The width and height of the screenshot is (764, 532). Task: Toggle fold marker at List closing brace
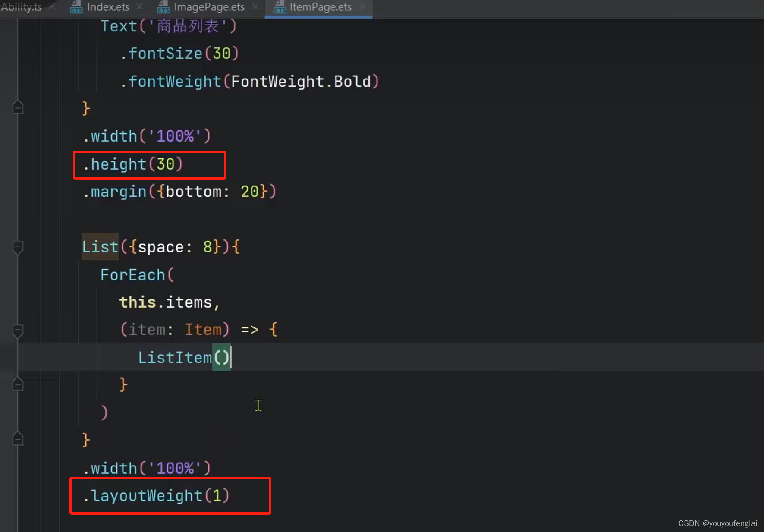pos(18,439)
